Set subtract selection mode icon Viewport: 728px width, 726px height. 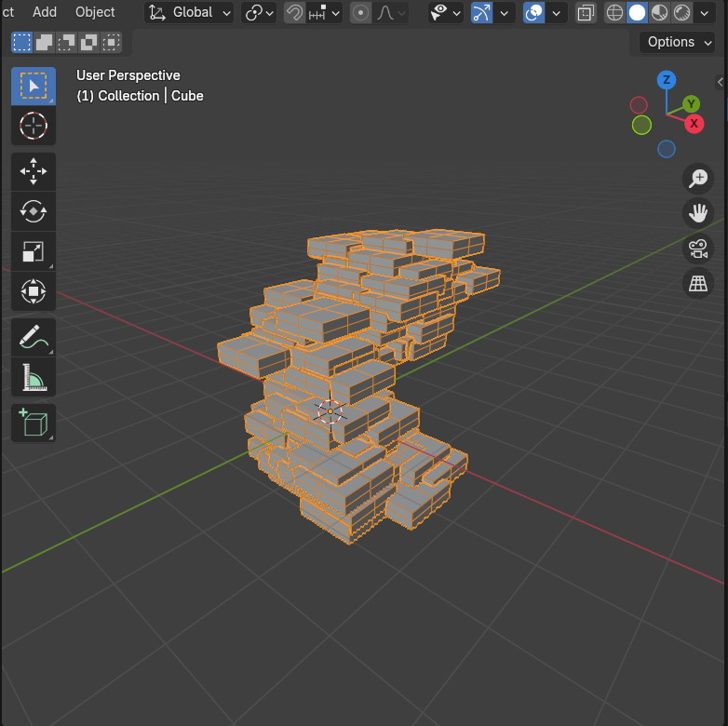[x=66, y=42]
